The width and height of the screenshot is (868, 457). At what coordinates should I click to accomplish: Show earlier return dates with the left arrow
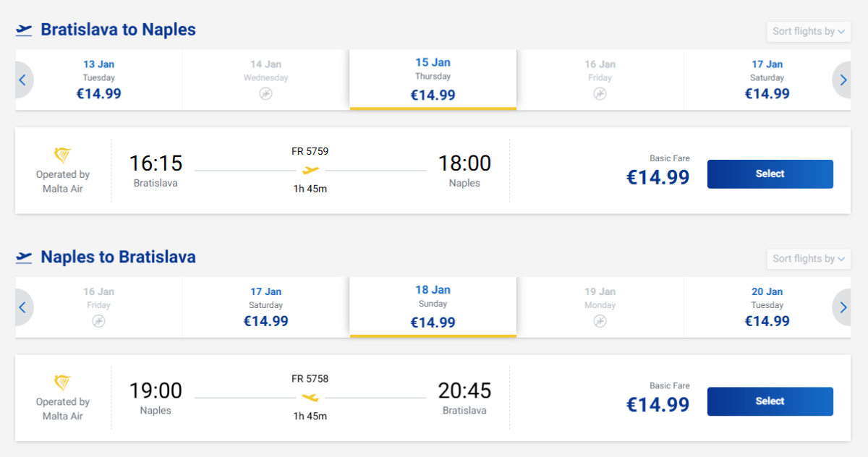(x=22, y=307)
